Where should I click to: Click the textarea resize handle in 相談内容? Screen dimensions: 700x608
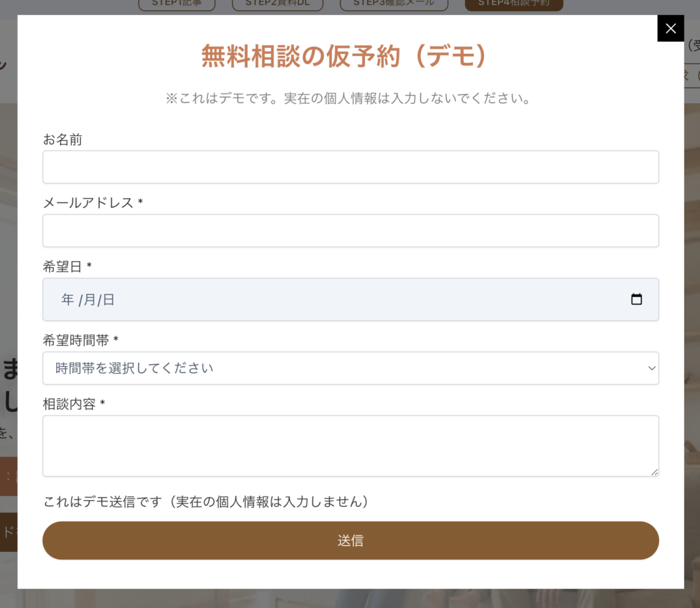coord(654,471)
